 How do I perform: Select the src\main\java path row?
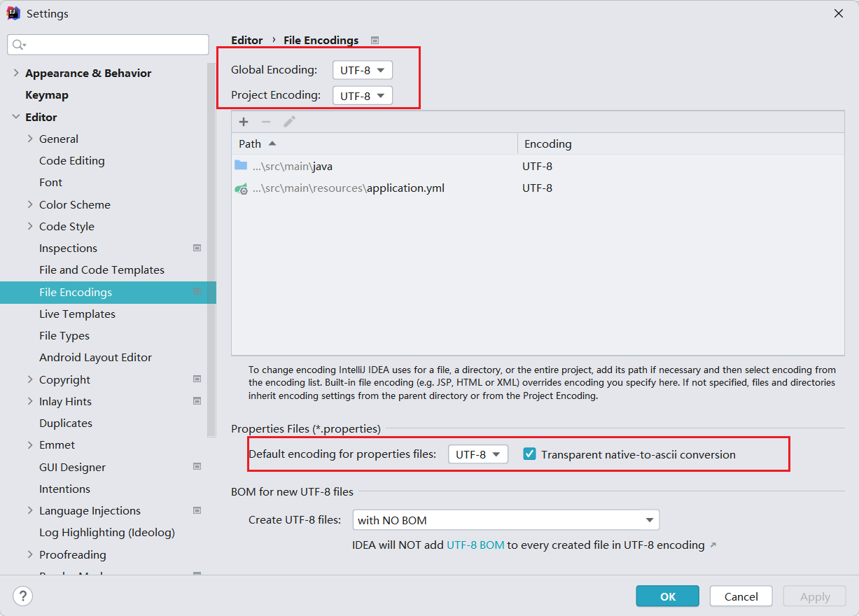coord(538,166)
